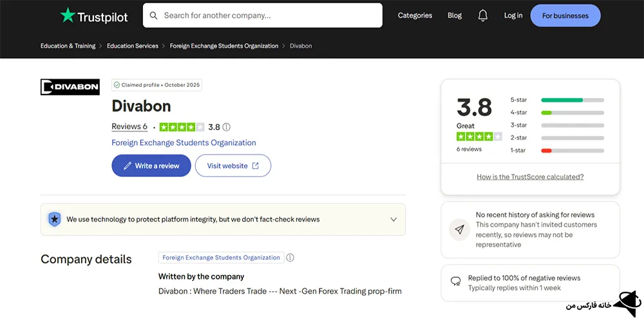Screen dimensions: 644x322
Task: Click the Foreign Exchange Students Organization tag in Company details
Action: tap(222, 258)
